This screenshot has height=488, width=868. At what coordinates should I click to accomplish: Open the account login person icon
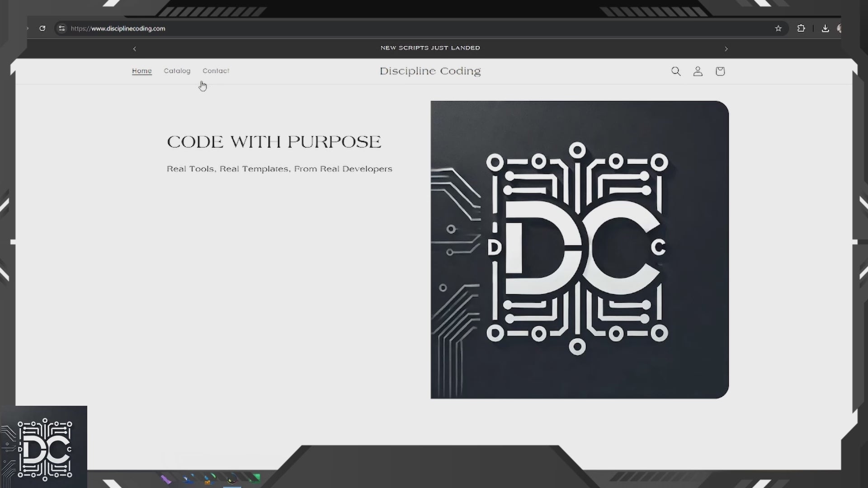tap(698, 71)
